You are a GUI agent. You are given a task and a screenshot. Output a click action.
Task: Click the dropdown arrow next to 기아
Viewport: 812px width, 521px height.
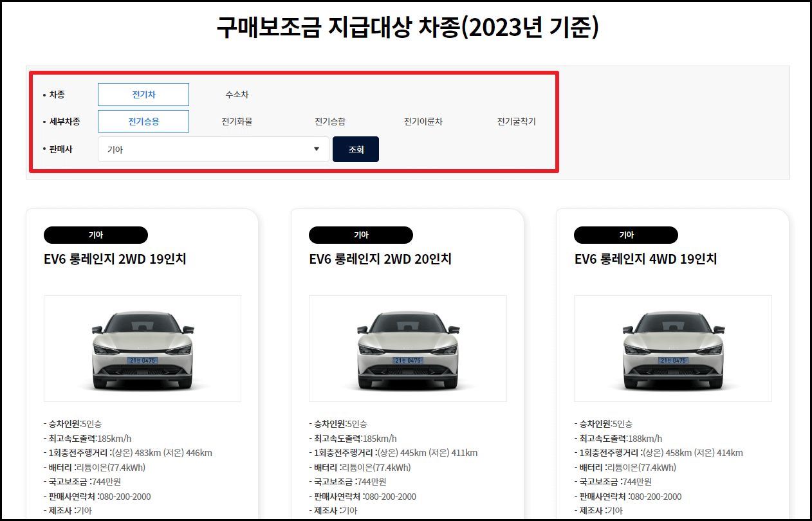317,149
